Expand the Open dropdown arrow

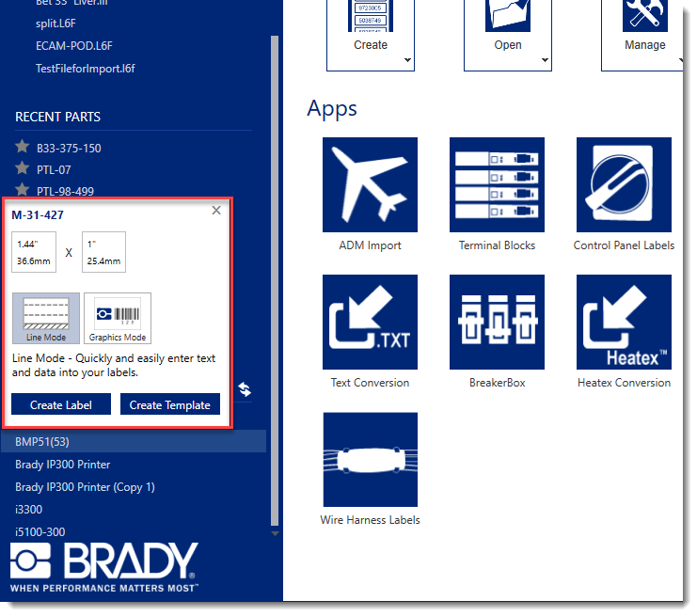coord(546,60)
